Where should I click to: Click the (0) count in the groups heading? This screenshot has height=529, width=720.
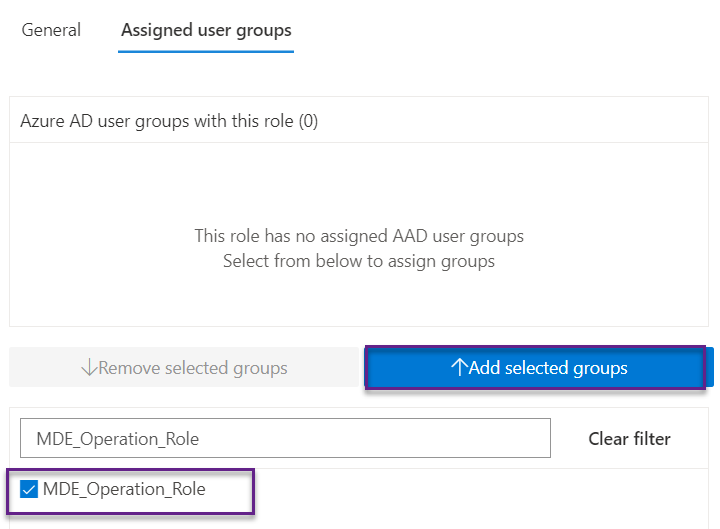(308, 121)
